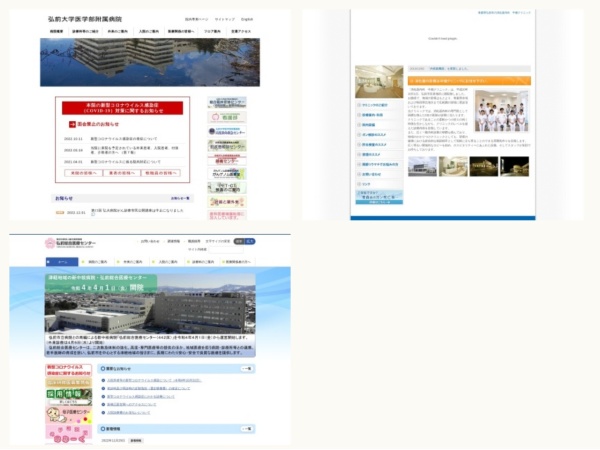Click the 弘前大学医学部附属病院 site title
This screenshot has height=450, width=600.
[85, 19]
